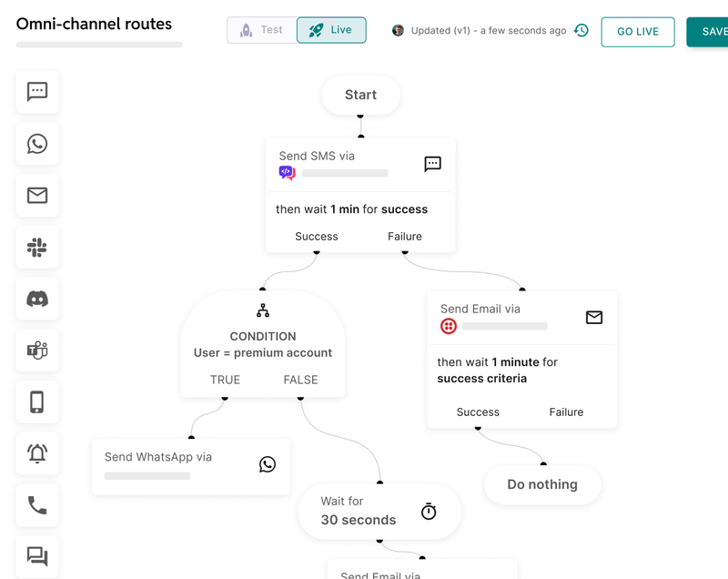Select the Wait for 30 seconds node
The image size is (728, 579).
point(379,511)
